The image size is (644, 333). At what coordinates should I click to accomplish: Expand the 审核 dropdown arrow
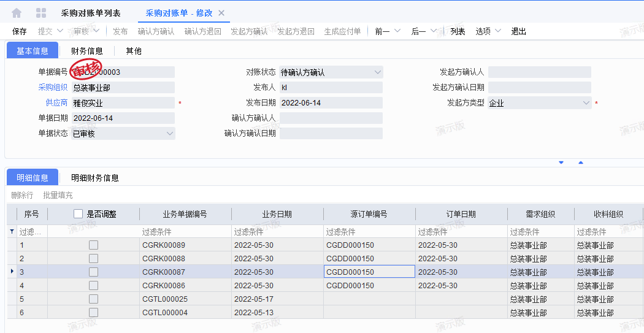(96, 31)
